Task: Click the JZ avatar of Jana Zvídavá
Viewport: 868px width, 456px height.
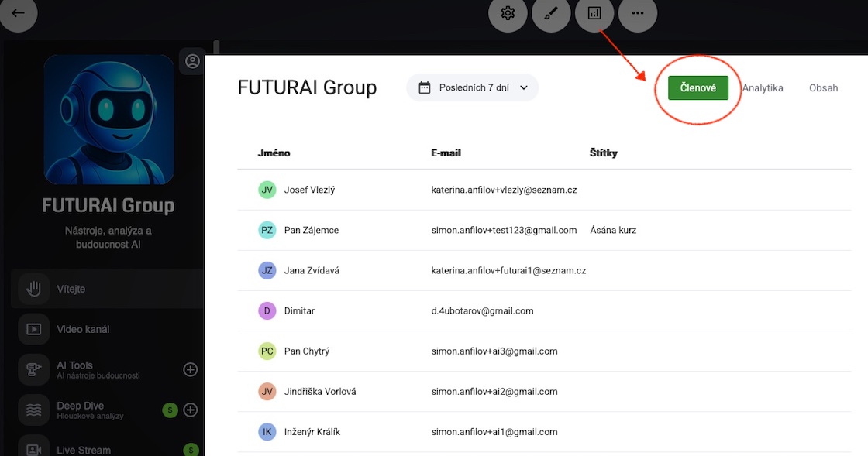Action: click(267, 270)
